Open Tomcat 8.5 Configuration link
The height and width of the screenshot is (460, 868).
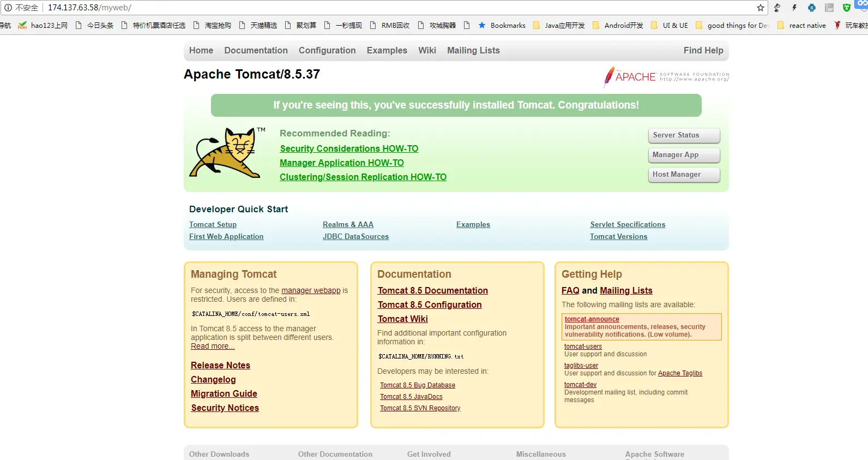click(x=430, y=304)
